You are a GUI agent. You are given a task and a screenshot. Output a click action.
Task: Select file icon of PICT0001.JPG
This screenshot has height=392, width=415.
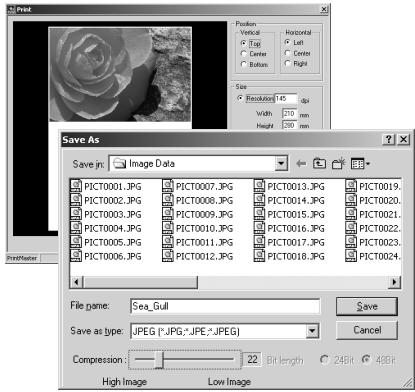pyautogui.click(x=76, y=186)
